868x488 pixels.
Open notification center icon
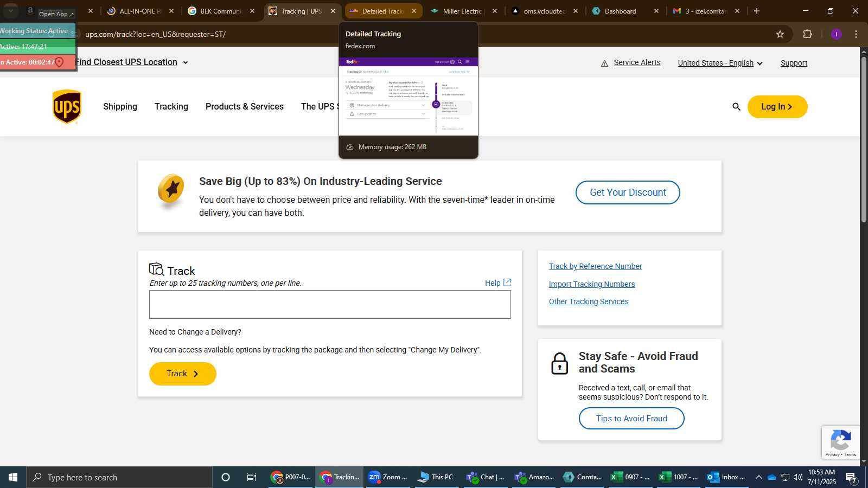tap(851, 478)
